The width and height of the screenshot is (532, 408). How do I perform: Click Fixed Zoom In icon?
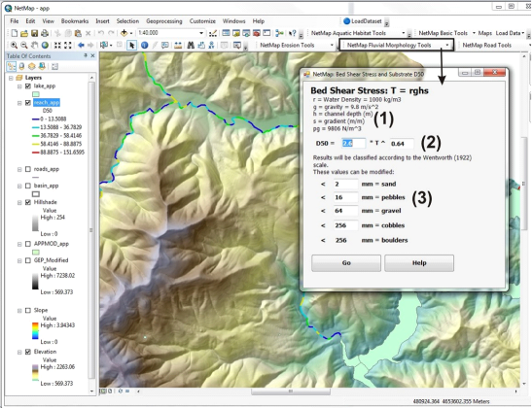click(57, 45)
